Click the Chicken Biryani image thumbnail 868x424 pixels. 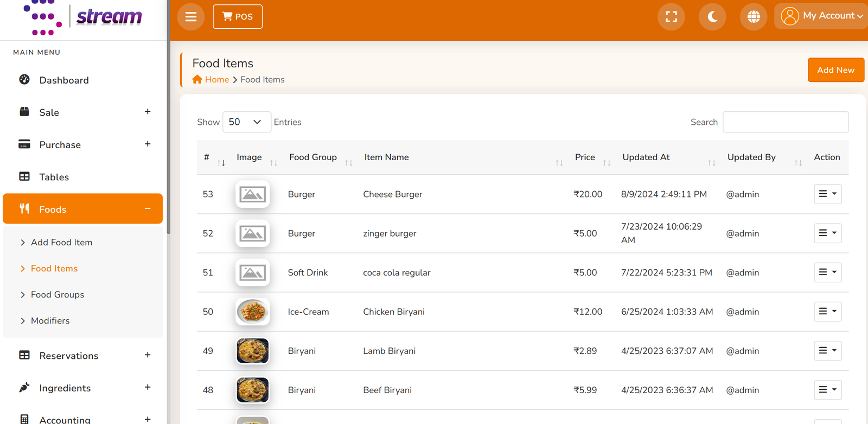tap(253, 312)
